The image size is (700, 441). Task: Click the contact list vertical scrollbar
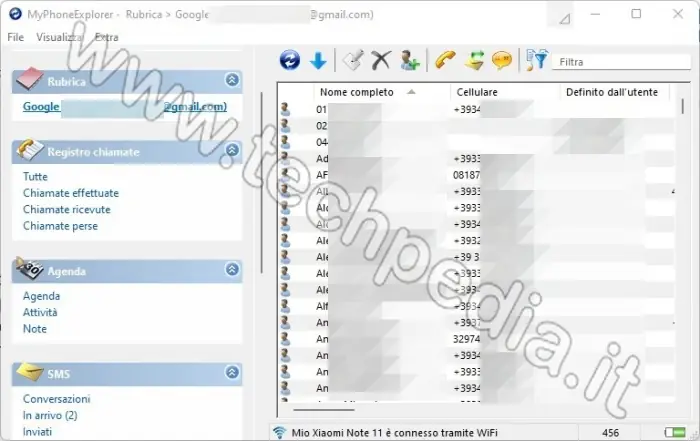click(683, 106)
